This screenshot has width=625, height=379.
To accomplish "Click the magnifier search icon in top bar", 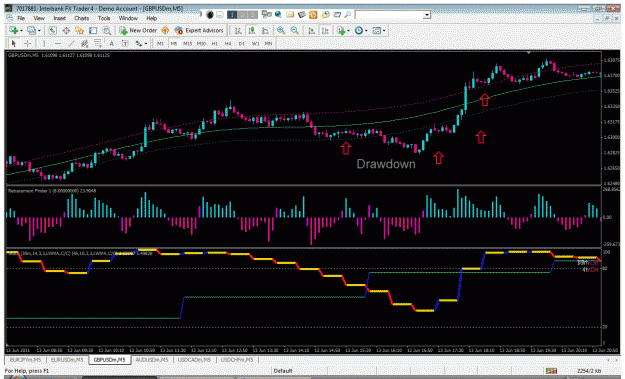I will pos(348,15).
